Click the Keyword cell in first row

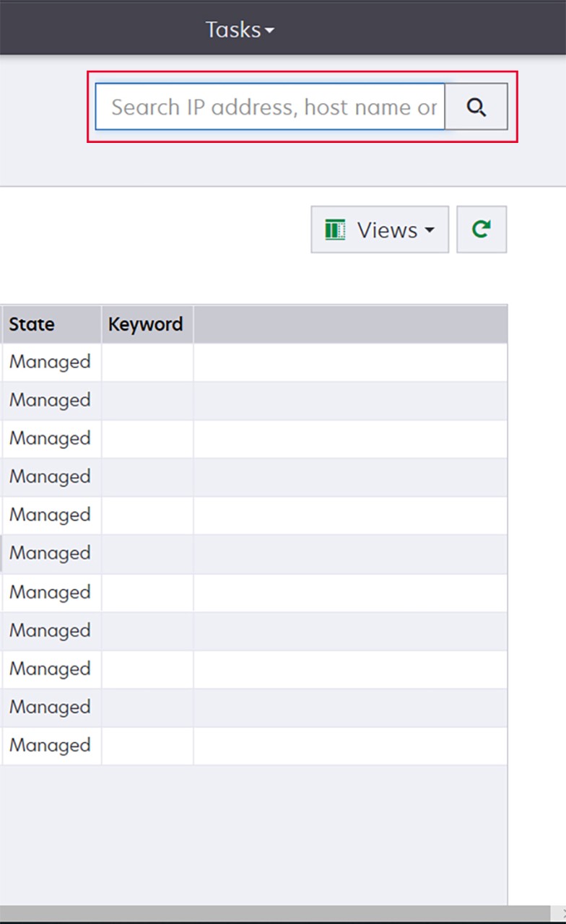click(x=147, y=362)
